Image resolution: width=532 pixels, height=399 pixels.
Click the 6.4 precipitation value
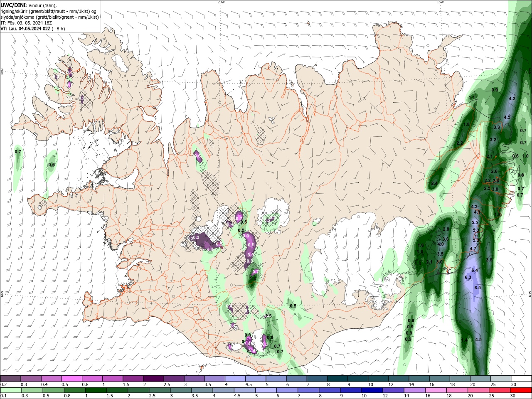point(475,270)
